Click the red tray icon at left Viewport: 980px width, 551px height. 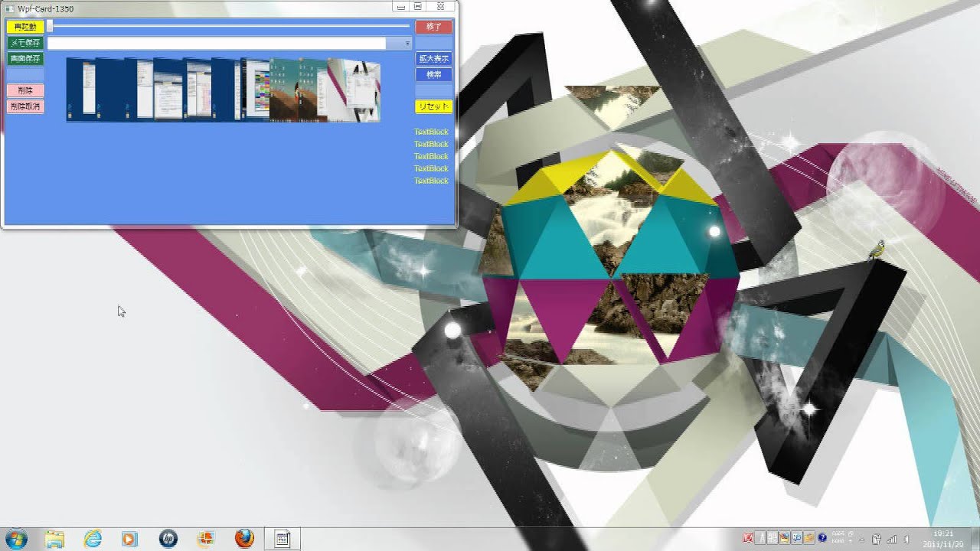tap(748, 538)
